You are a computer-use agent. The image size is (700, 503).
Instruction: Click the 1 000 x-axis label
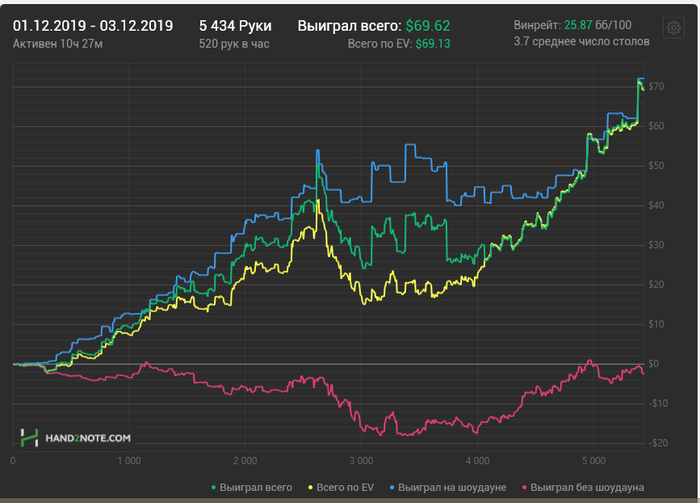tap(129, 461)
